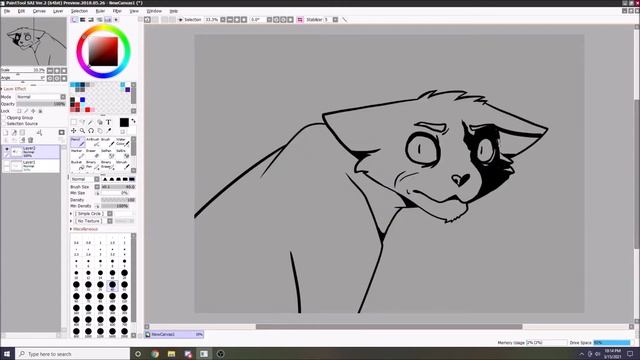Open the Simple Circle shape dropdown

(110, 213)
